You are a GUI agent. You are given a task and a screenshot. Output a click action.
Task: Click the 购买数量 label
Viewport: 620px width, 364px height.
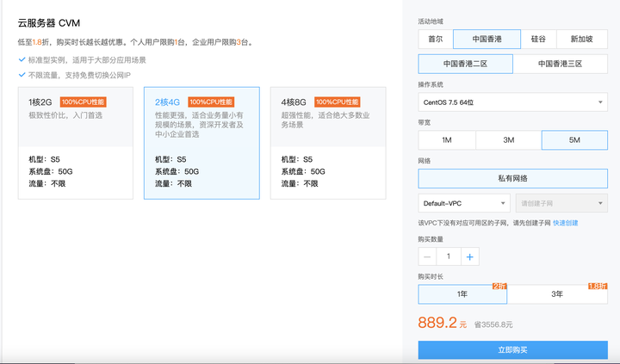(x=431, y=239)
